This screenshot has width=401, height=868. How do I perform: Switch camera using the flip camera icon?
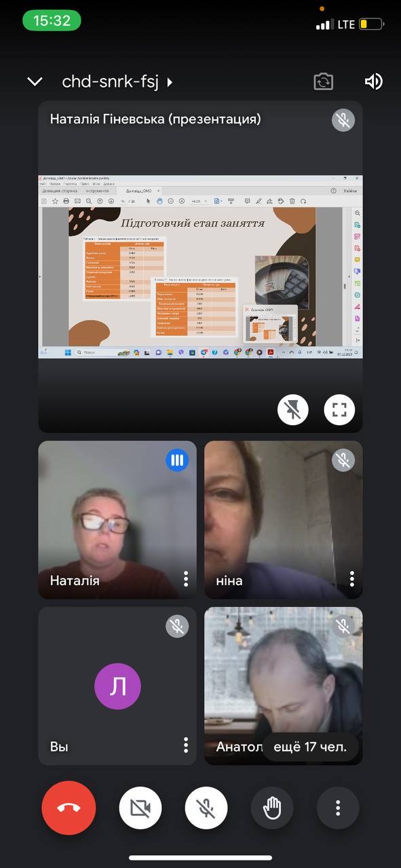click(x=324, y=82)
